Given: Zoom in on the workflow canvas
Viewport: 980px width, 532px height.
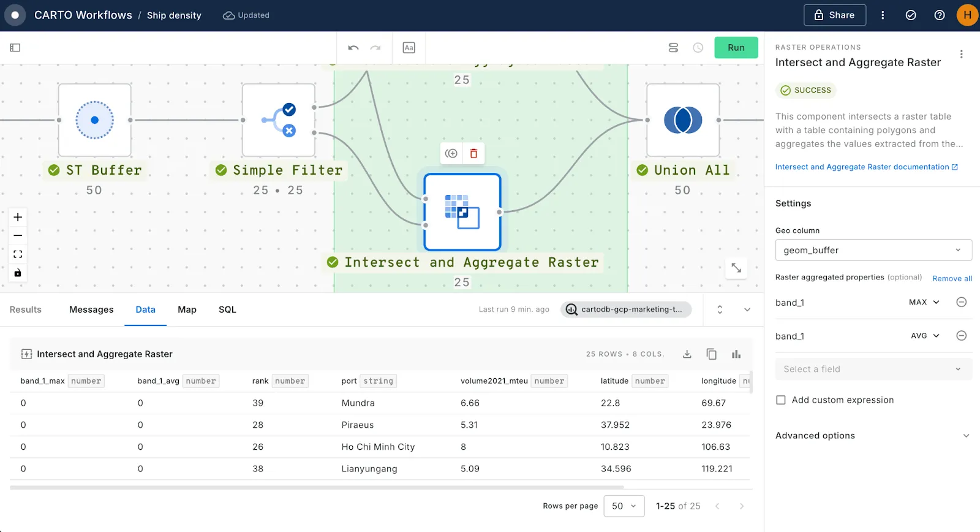Looking at the screenshot, I should point(18,218).
